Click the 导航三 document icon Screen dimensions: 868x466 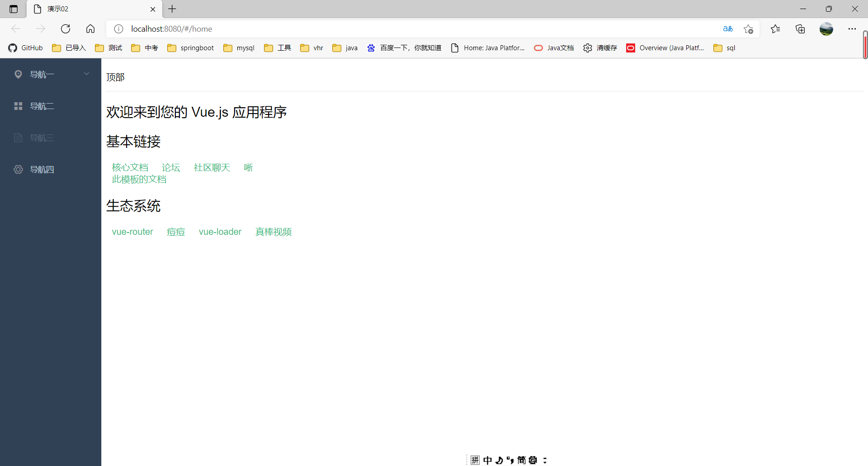18,138
